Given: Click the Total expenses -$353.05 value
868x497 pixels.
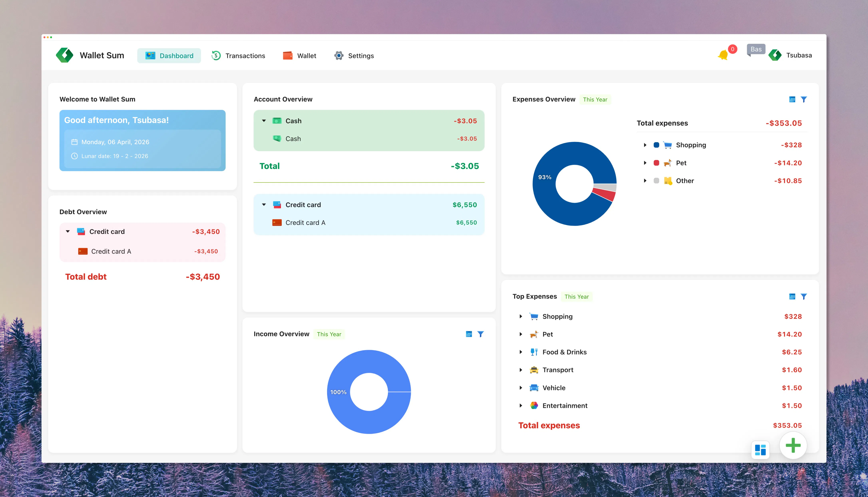Looking at the screenshot, I should 783,123.
